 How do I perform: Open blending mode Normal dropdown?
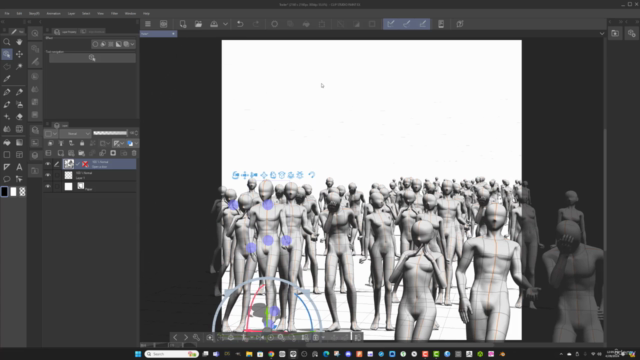pyautogui.click(x=76, y=133)
